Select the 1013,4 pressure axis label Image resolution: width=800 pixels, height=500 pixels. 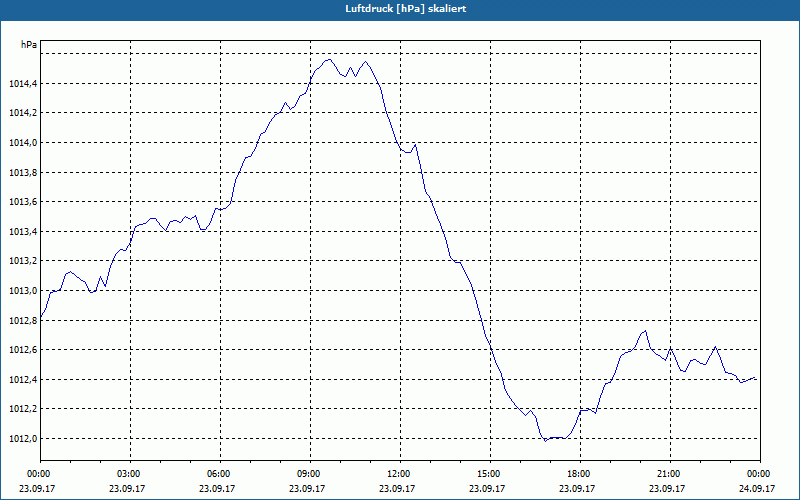pyautogui.click(x=23, y=232)
